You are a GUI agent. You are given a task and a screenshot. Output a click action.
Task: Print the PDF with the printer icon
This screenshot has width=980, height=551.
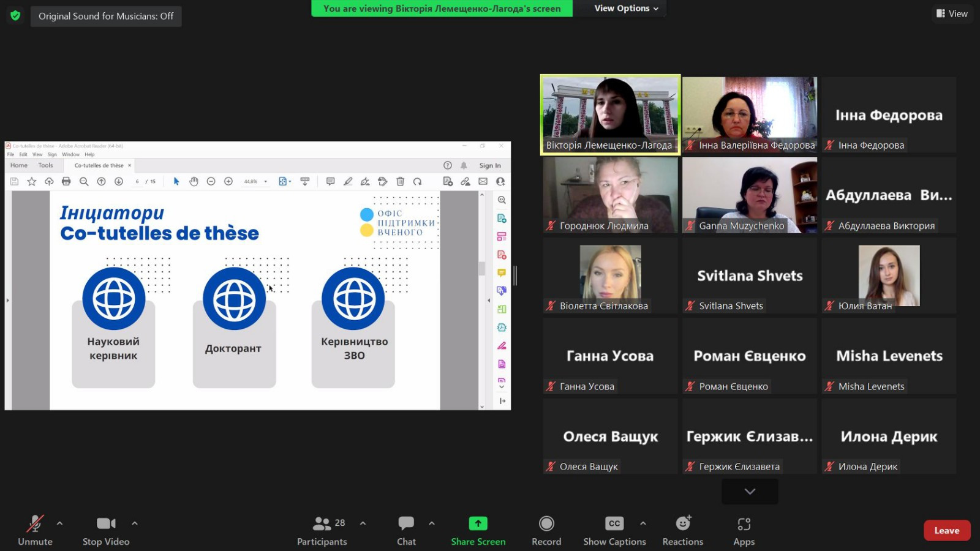(66, 181)
